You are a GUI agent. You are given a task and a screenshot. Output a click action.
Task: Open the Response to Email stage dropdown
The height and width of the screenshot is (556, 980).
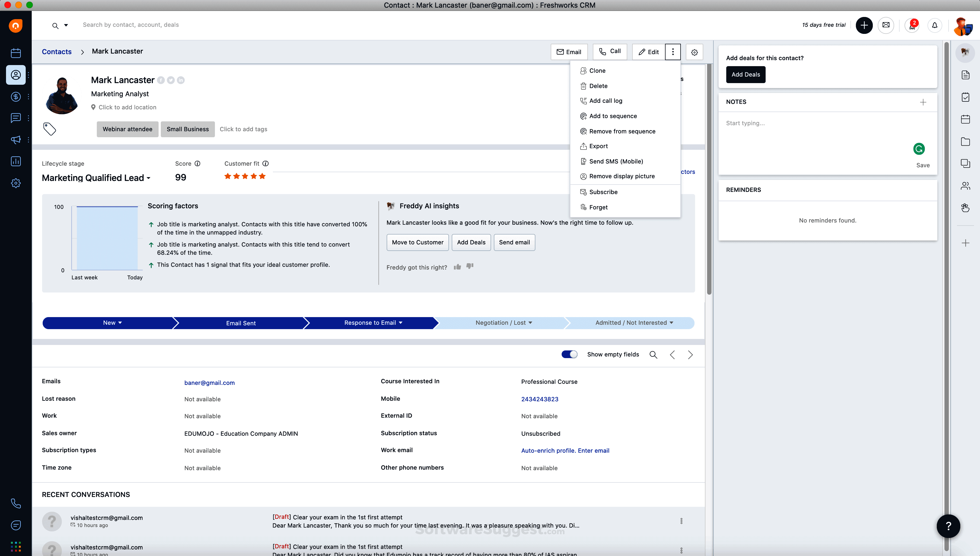tap(401, 323)
